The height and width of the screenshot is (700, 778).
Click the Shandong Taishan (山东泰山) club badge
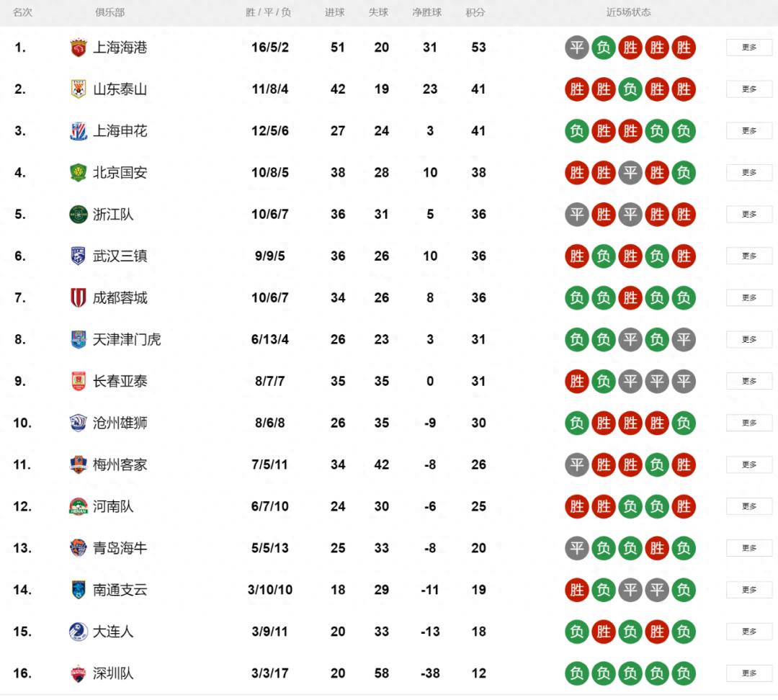pos(78,89)
